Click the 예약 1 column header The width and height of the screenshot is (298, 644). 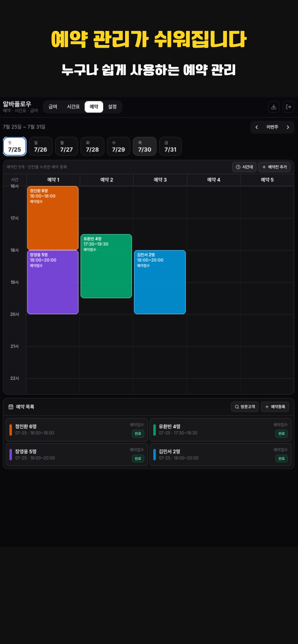(53, 180)
